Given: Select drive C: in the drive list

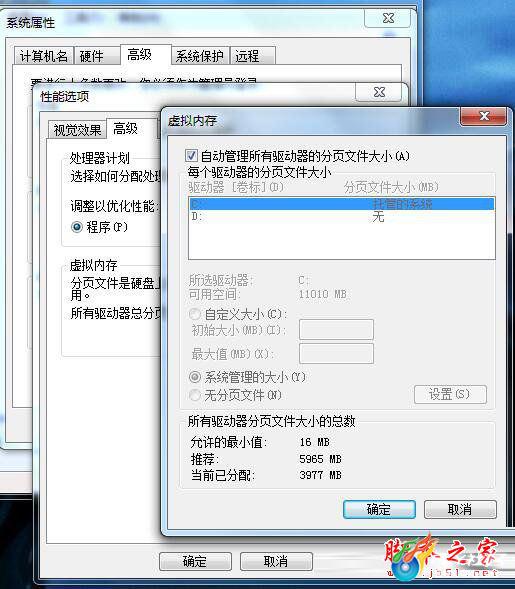Looking at the screenshot, I should 341,204.
